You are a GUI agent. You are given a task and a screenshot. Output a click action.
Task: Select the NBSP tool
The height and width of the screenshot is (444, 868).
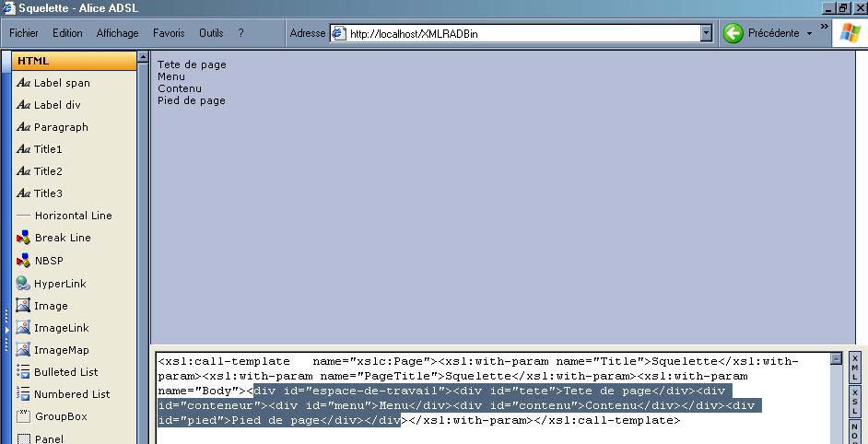click(x=49, y=261)
